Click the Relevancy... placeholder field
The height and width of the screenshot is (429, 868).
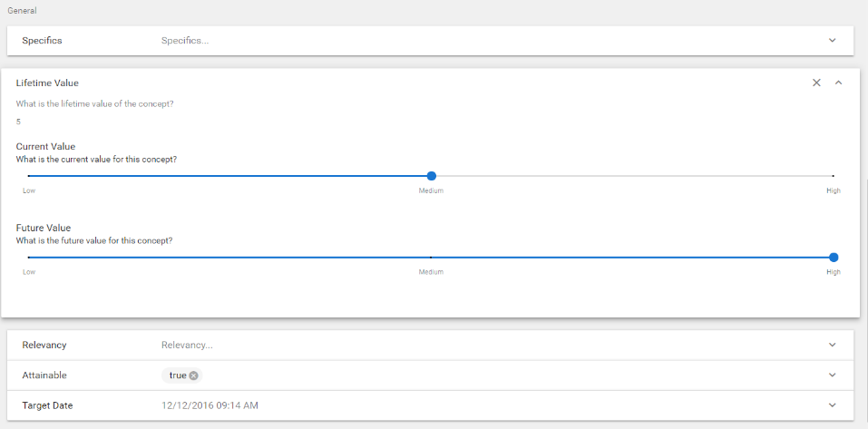pyautogui.click(x=187, y=346)
